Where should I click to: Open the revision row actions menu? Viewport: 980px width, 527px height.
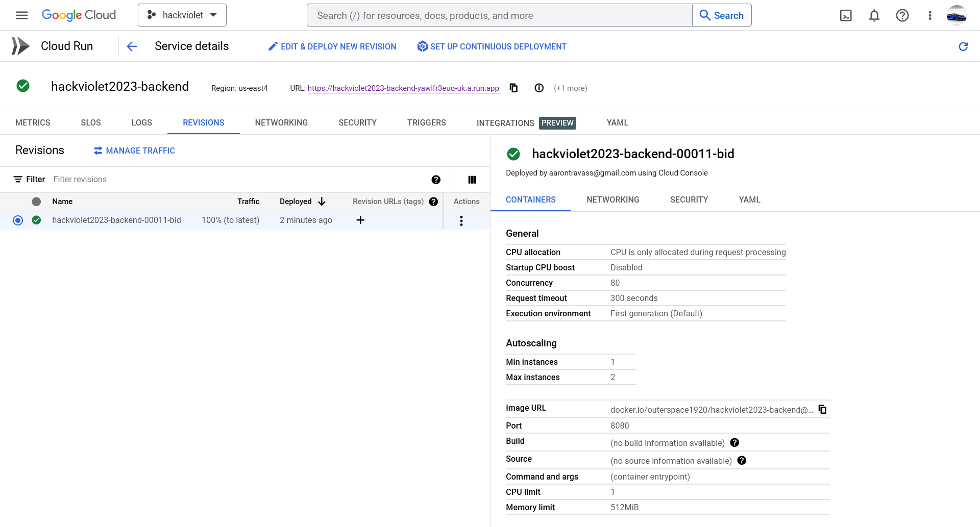tap(461, 221)
